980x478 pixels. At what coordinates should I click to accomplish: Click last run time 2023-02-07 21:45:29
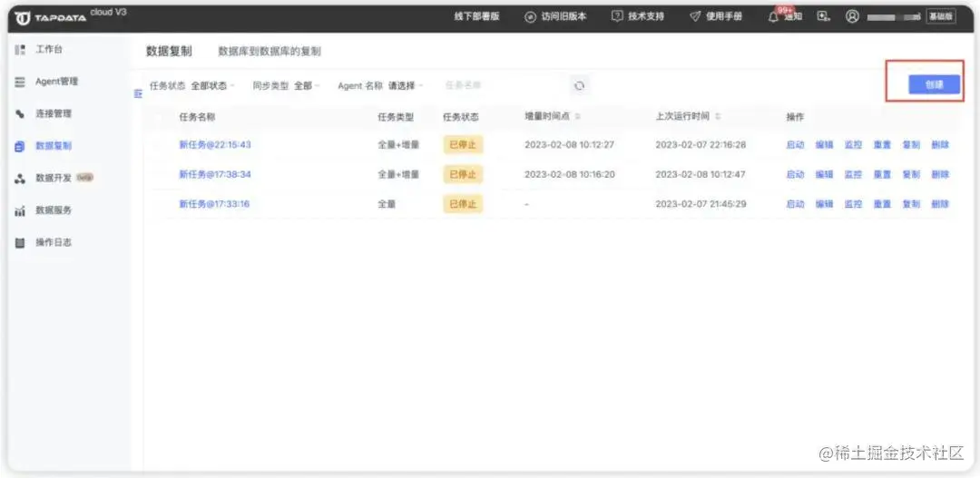(x=701, y=204)
